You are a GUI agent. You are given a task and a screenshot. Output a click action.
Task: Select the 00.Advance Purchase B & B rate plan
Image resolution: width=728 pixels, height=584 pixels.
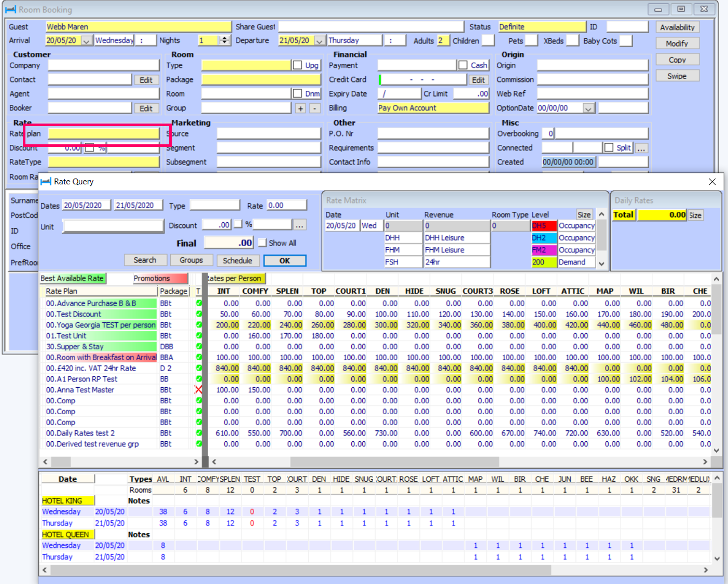[x=100, y=303]
